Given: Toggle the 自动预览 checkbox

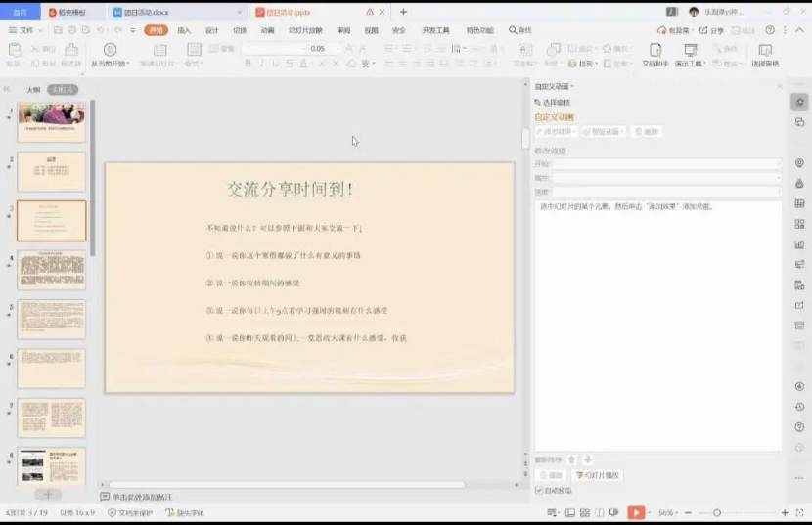Looking at the screenshot, I should point(539,490).
